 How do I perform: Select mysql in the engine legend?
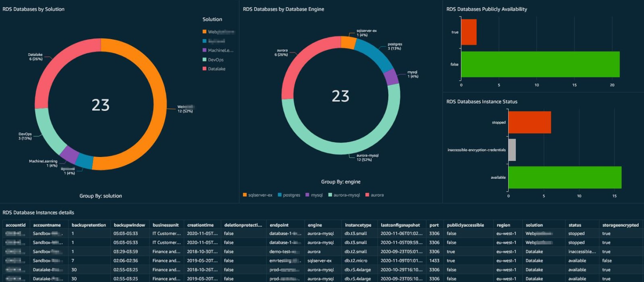(314, 195)
